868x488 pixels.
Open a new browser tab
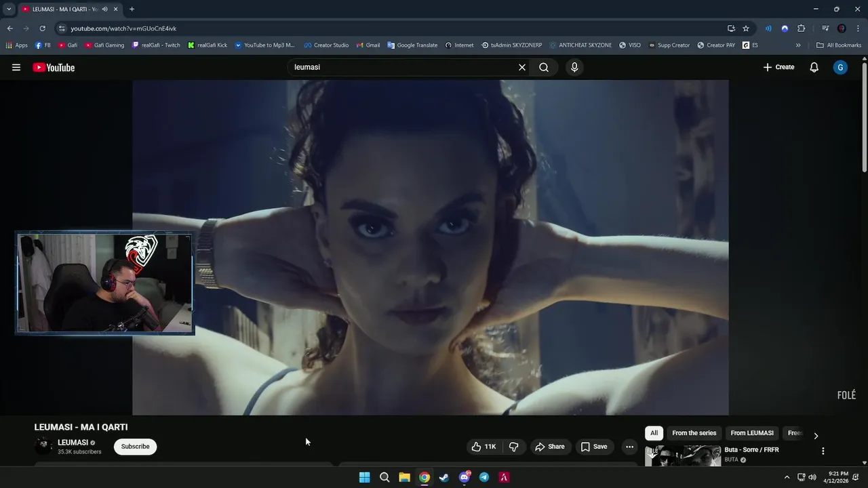[x=132, y=9]
